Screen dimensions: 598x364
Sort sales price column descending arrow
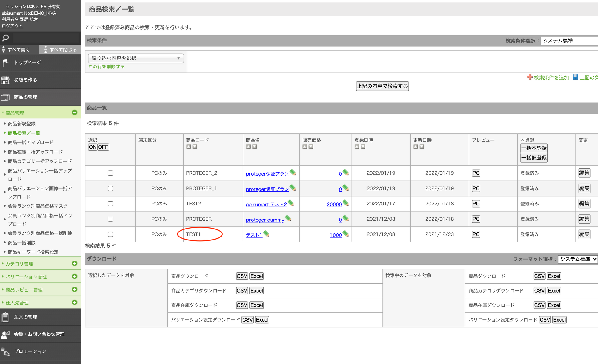point(311,147)
